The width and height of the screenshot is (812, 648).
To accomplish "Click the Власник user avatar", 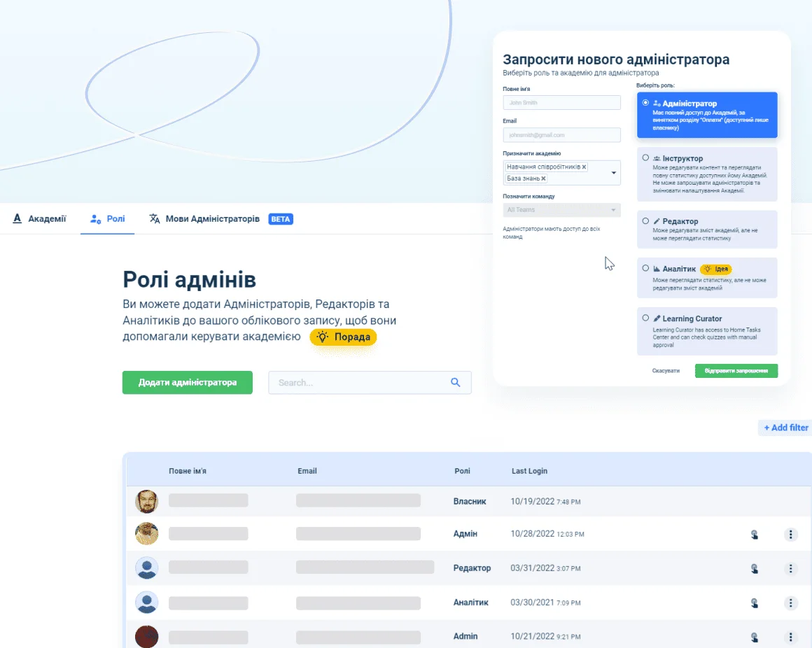I will coord(147,501).
